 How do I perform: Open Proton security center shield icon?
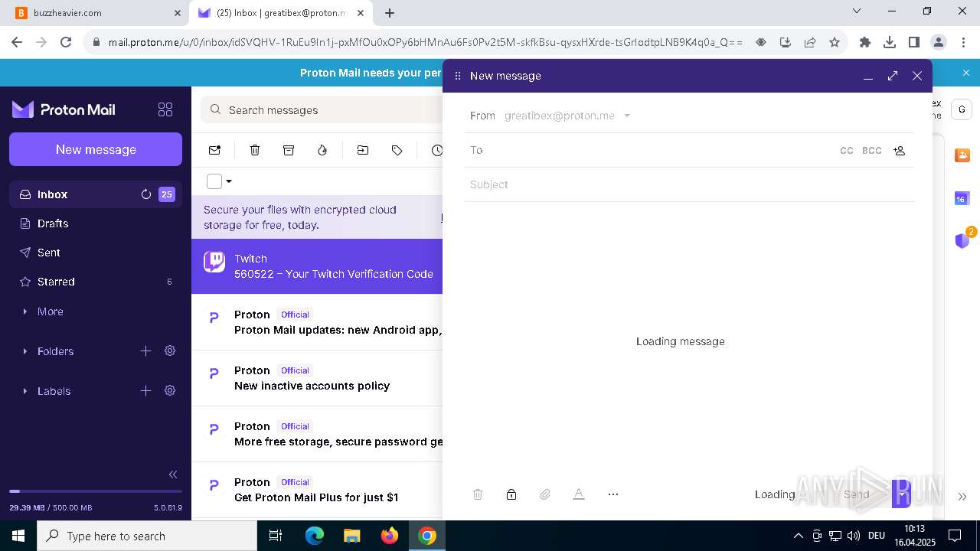(x=962, y=240)
